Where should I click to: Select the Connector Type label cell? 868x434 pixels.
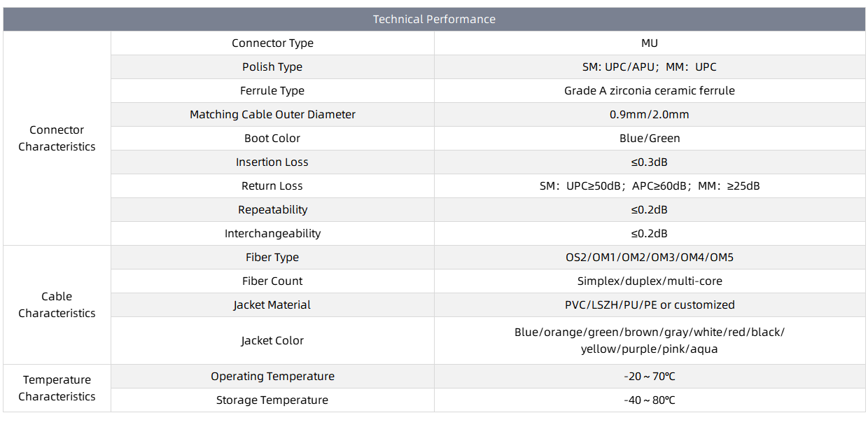272,43
